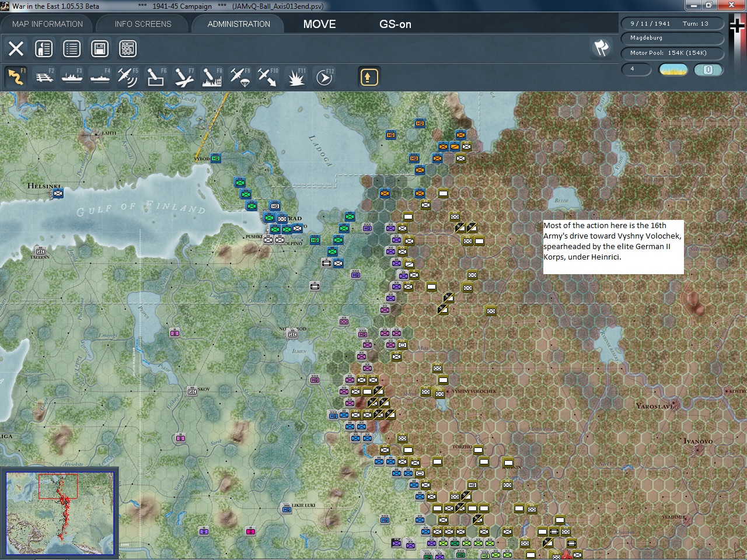747x560 pixels.
Task: Minimize the War in the East window
Action: 693,5
